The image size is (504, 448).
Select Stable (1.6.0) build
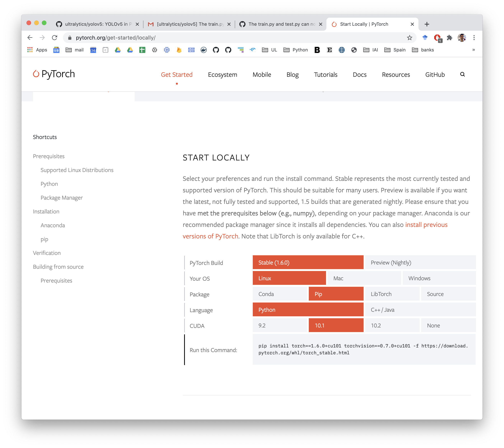coord(308,262)
